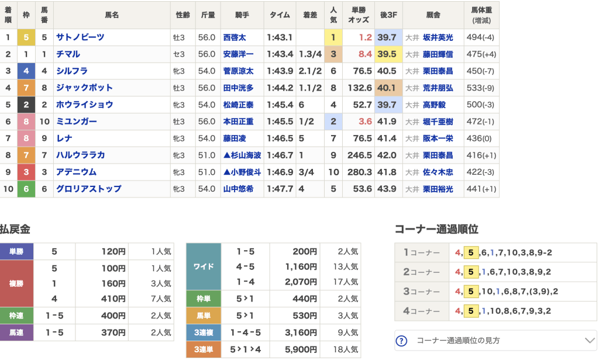The height and width of the screenshot is (364, 599).
Task: Open trainer page 栗田裕光
Action: click(x=438, y=189)
